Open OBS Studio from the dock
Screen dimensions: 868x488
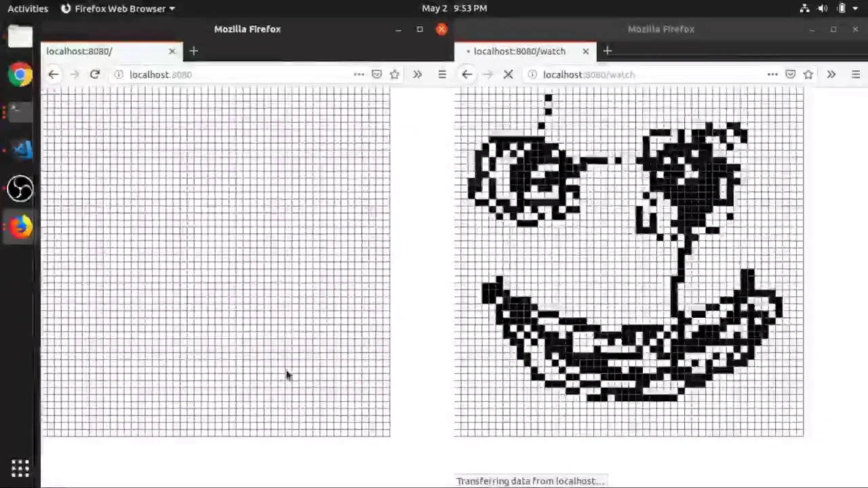pos(20,188)
